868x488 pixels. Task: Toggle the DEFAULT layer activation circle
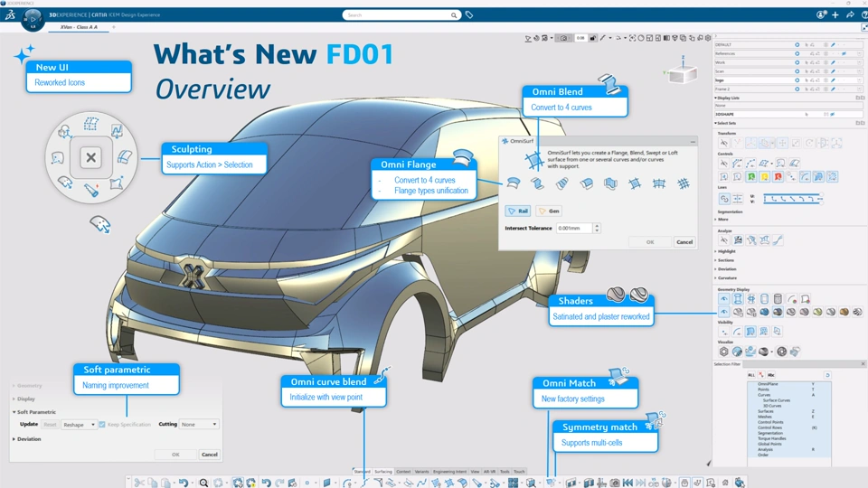pyautogui.click(x=797, y=45)
